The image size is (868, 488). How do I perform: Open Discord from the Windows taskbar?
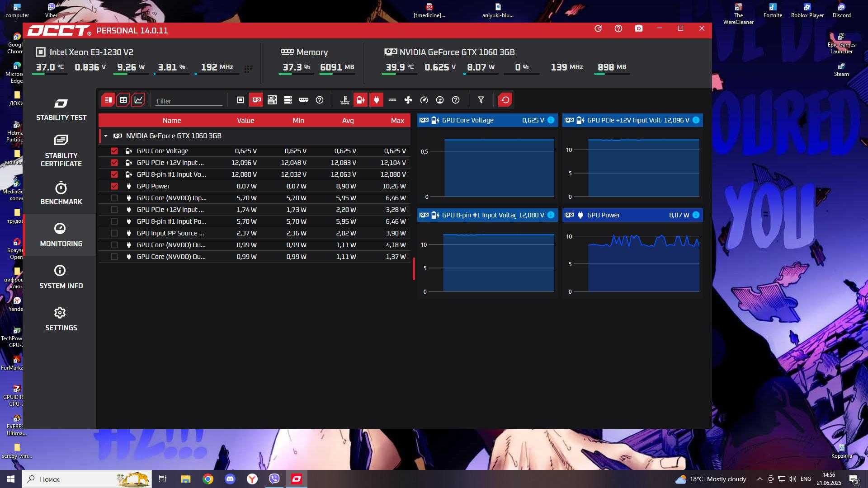(230, 479)
